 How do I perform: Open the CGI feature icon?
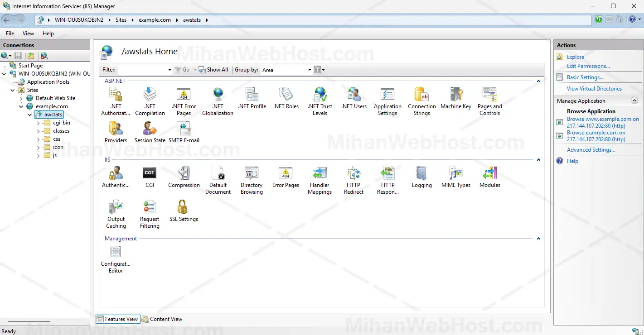(x=150, y=173)
